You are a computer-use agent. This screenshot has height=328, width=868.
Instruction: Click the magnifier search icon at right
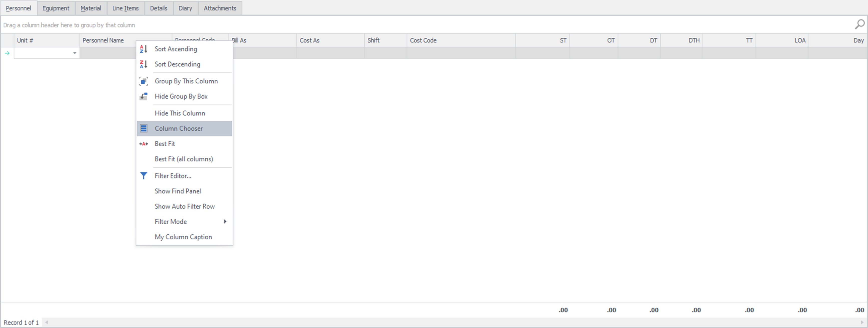point(859,24)
